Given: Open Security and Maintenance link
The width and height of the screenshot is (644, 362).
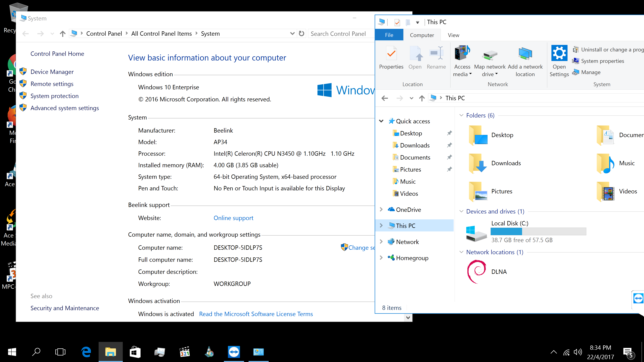Looking at the screenshot, I should coord(65,308).
